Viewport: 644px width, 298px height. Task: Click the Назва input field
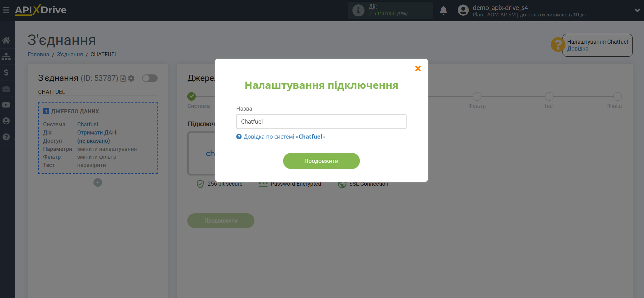pos(321,122)
